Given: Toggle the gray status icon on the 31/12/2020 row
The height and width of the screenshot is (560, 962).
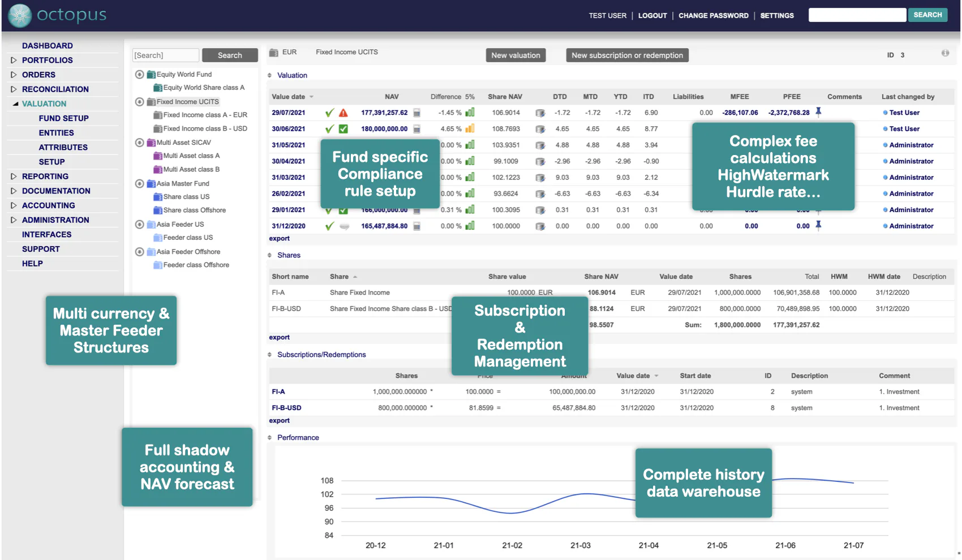Looking at the screenshot, I should (344, 226).
